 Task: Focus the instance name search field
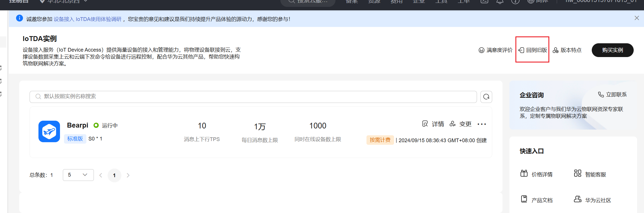[253, 97]
